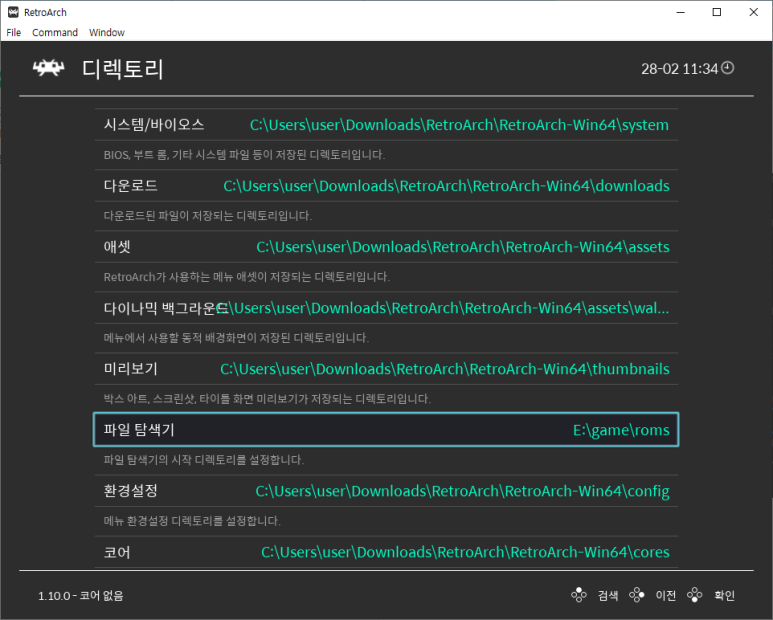Click the gamepad icon next to 확인

coord(695,595)
